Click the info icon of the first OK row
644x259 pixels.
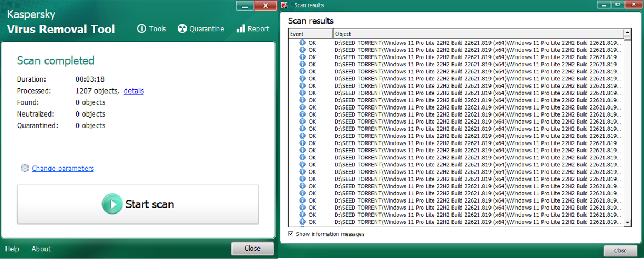(x=302, y=42)
